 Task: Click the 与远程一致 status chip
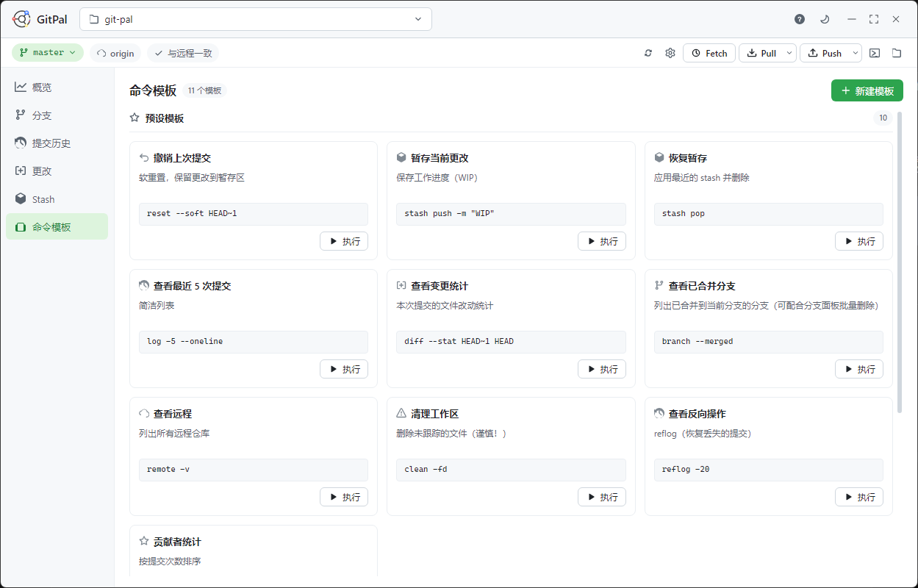click(x=183, y=53)
